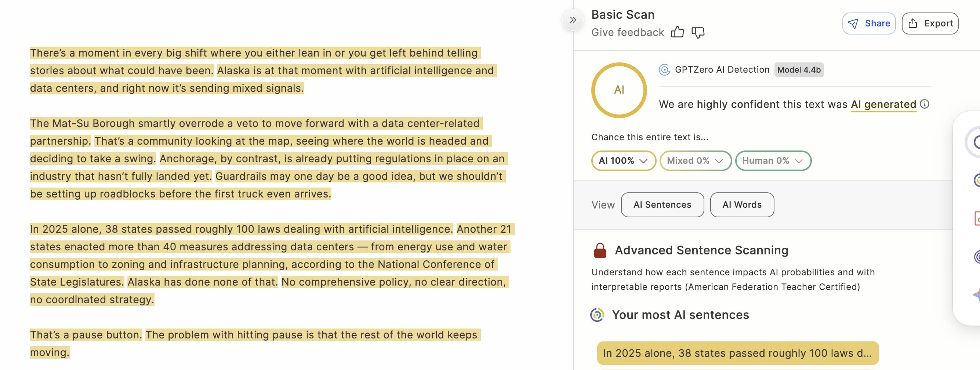Click the thumbs down feedback icon
Viewport: 980px width, 370px height.
[698, 32]
